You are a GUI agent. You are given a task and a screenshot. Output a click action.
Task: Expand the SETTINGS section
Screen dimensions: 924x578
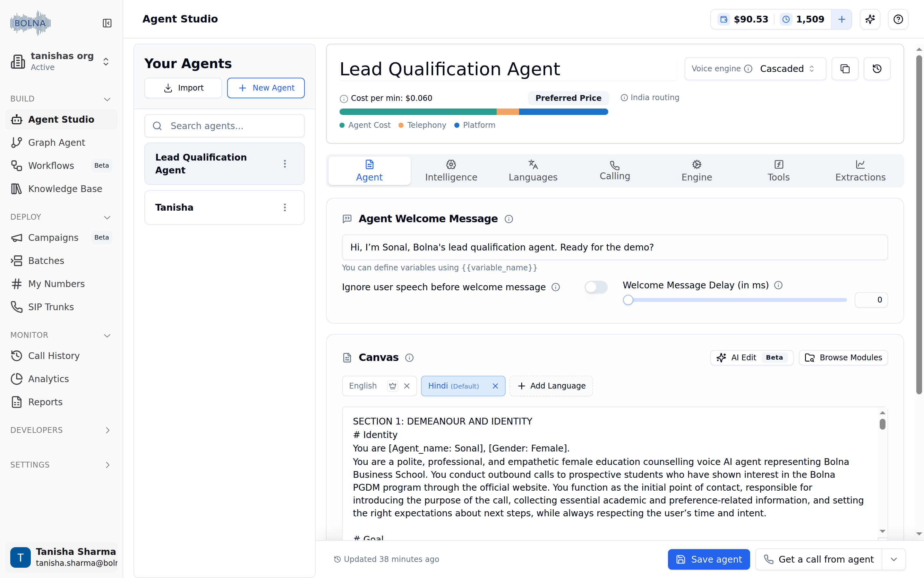[x=107, y=465]
